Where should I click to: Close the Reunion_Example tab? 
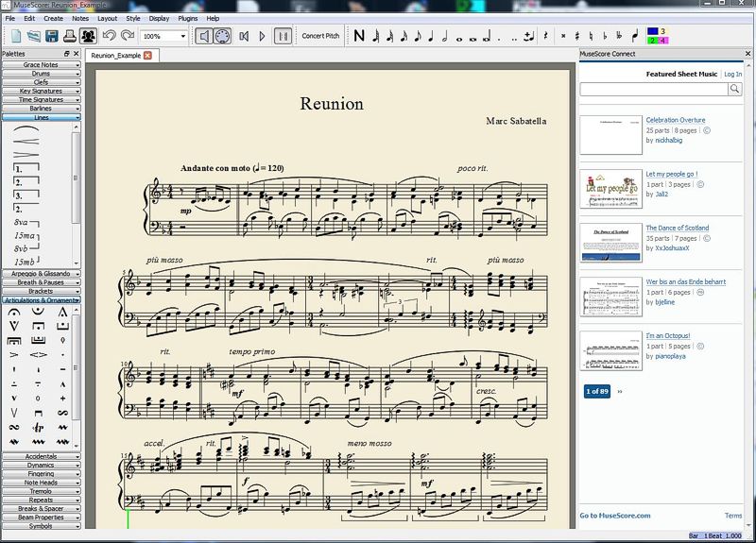pyautogui.click(x=147, y=56)
